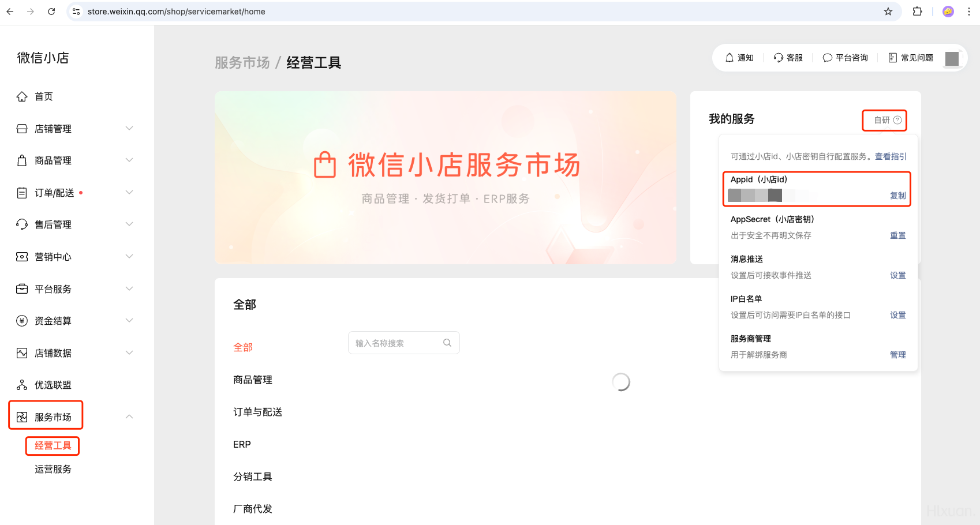Click the briefcase icon beside 平台服务

[x=22, y=289]
